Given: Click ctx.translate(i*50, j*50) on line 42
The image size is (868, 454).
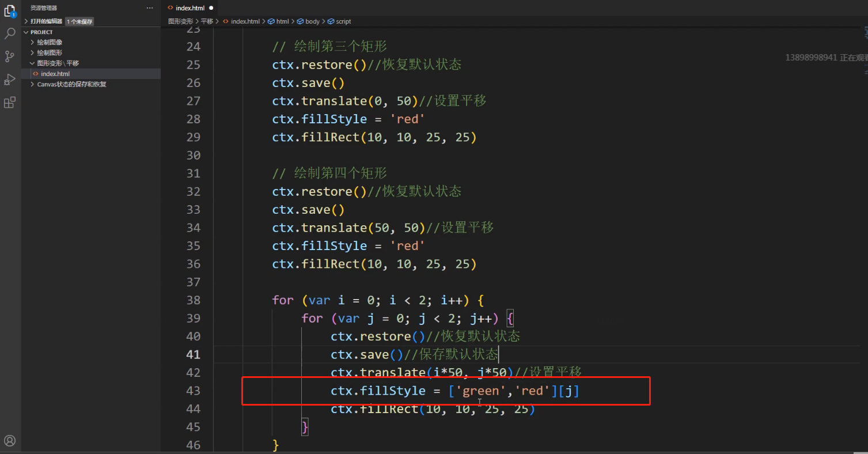Looking at the screenshot, I should click(422, 372).
